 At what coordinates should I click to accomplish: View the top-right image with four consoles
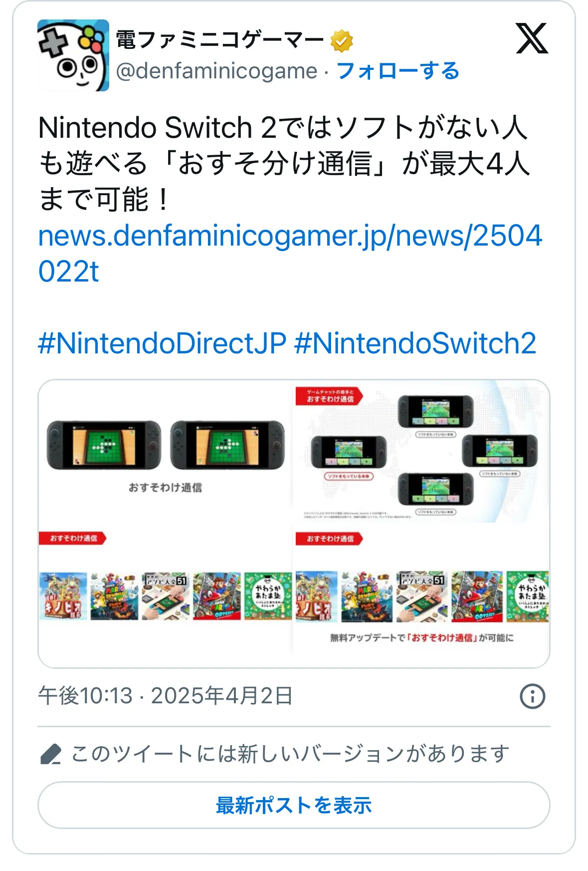(x=422, y=451)
